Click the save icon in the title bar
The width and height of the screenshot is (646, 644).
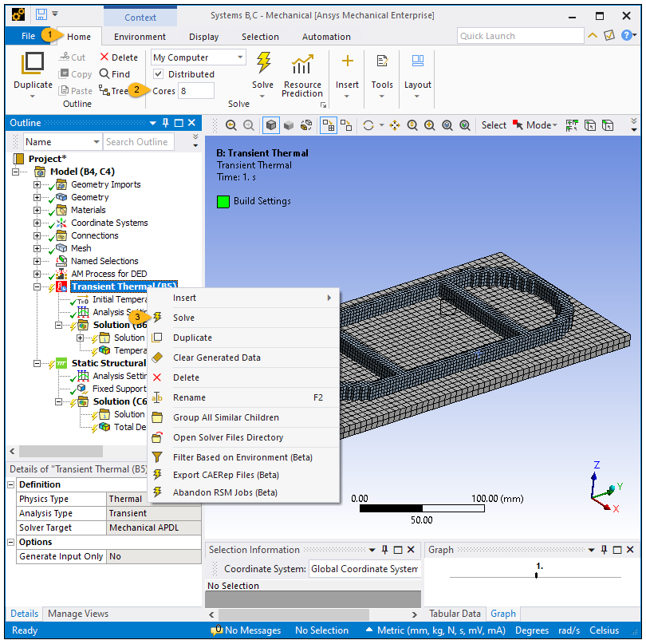tap(41, 14)
